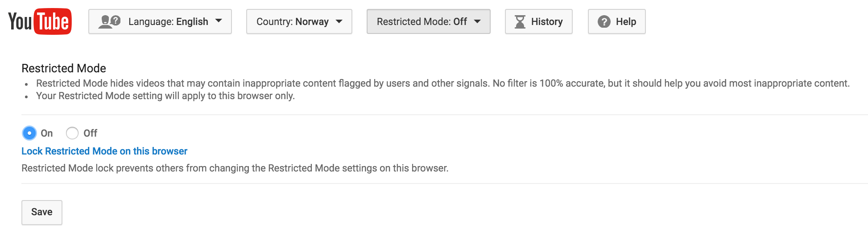Image resolution: width=868 pixels, height=234 pixels.
Task: Expand the Country dropdown arrow
Action: coord(339,21)
